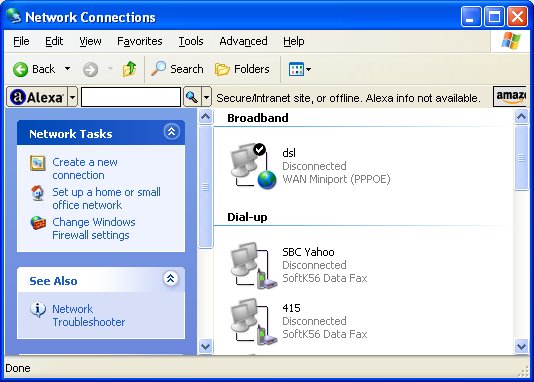Open the Help menu
Screen dimensions: 534x382
click(294, 41)
